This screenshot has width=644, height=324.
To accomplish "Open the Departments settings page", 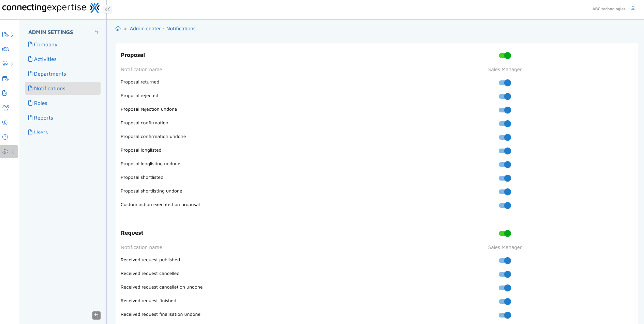I will pos(50,74).
